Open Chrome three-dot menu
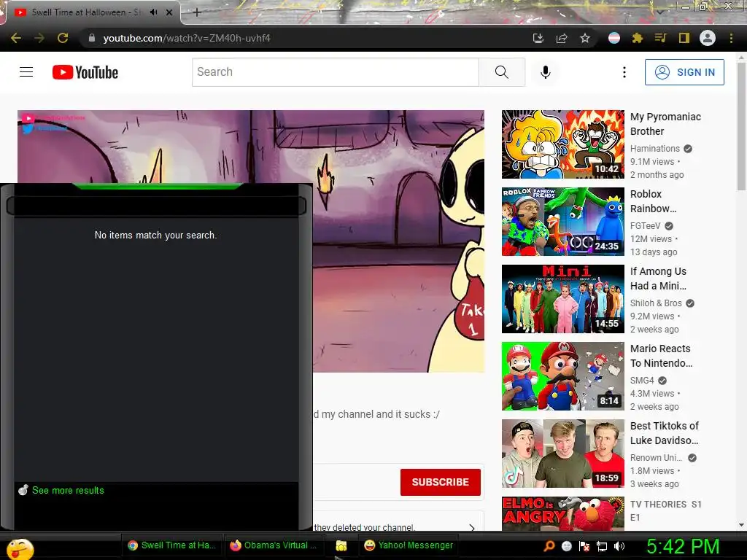The height and width of the screenshot is (560, 747). tap(731, 38)
